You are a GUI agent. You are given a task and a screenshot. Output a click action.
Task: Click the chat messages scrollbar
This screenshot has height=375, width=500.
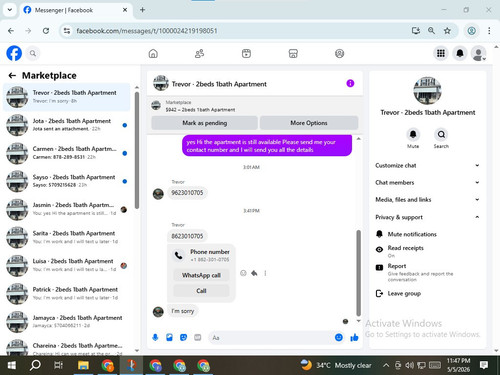point(359,273)
